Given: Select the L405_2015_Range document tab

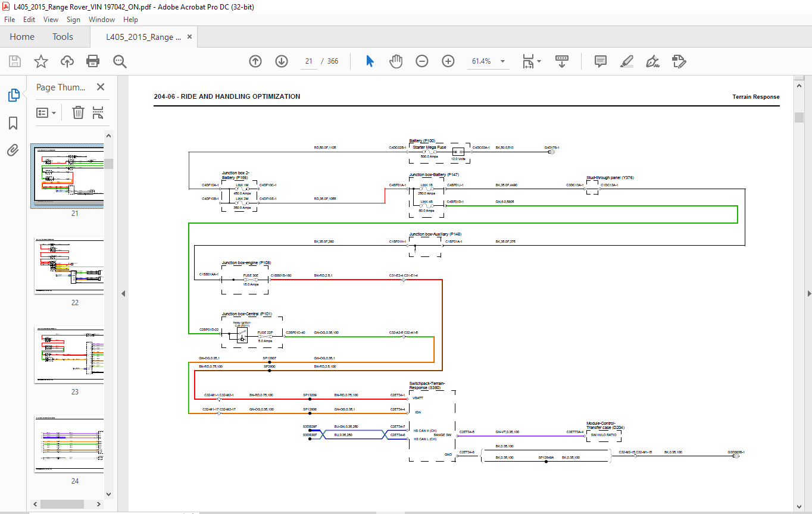Looking at the screenshot, I should tap(143, 37).
